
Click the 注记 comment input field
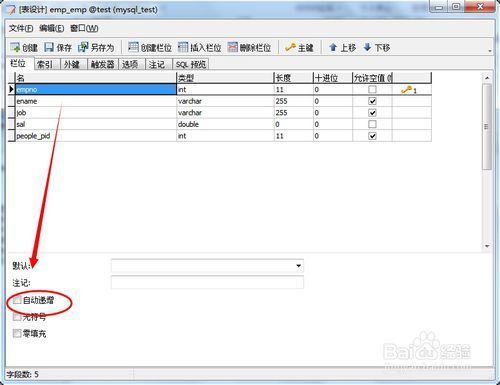tap(207, 282)
